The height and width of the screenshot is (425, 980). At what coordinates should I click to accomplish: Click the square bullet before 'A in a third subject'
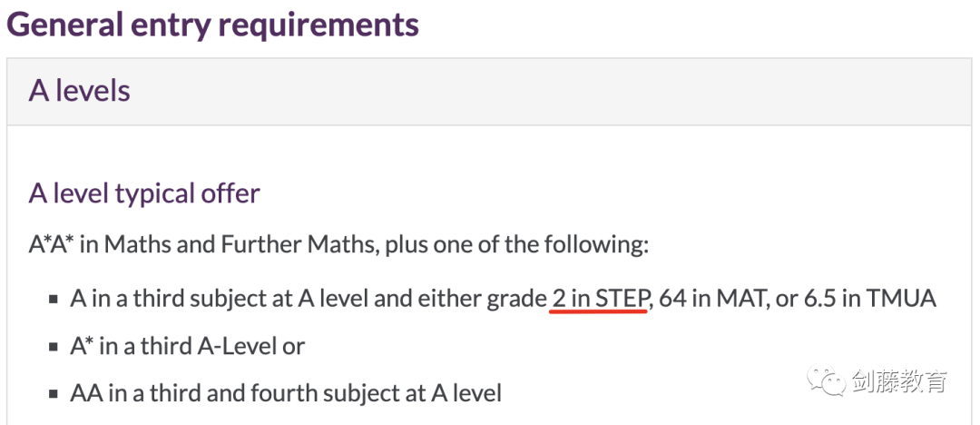pyautogui.click(x=54, y=300)
